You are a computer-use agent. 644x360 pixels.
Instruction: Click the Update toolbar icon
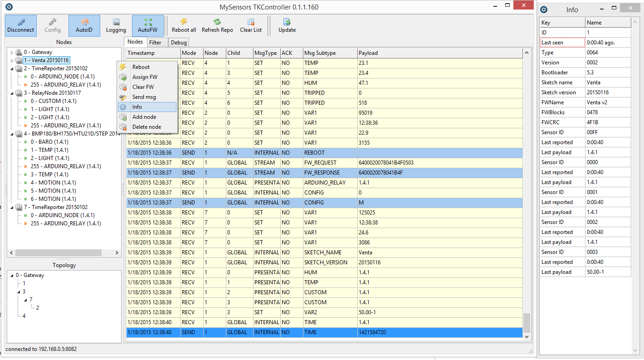pyautogui.click(x=287, y=22)
